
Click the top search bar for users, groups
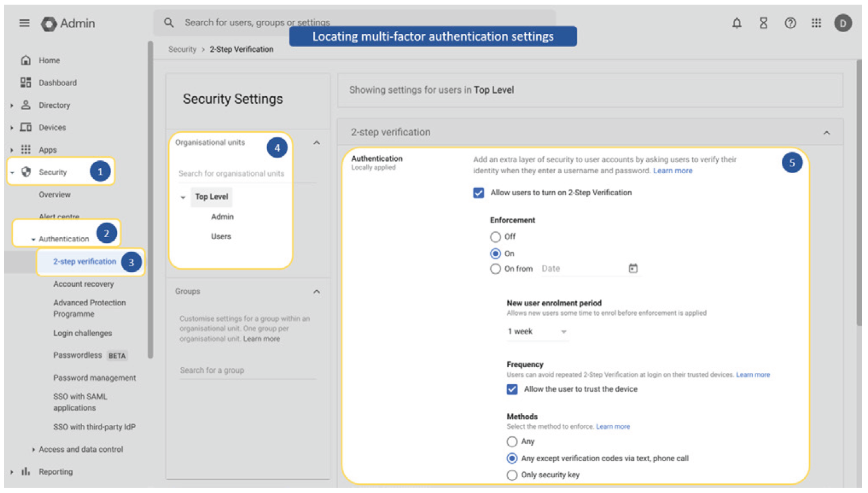[355, 23]
